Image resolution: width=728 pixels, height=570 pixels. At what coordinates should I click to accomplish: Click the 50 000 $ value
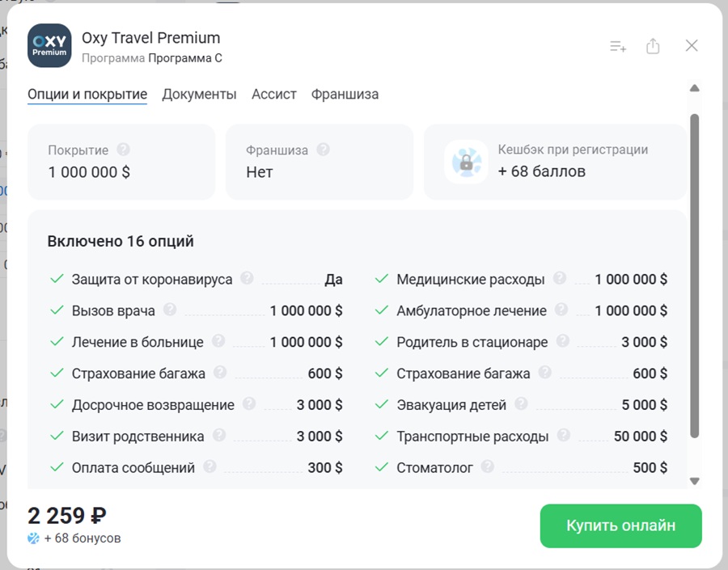pyautogui.click(x=641, y=437)
